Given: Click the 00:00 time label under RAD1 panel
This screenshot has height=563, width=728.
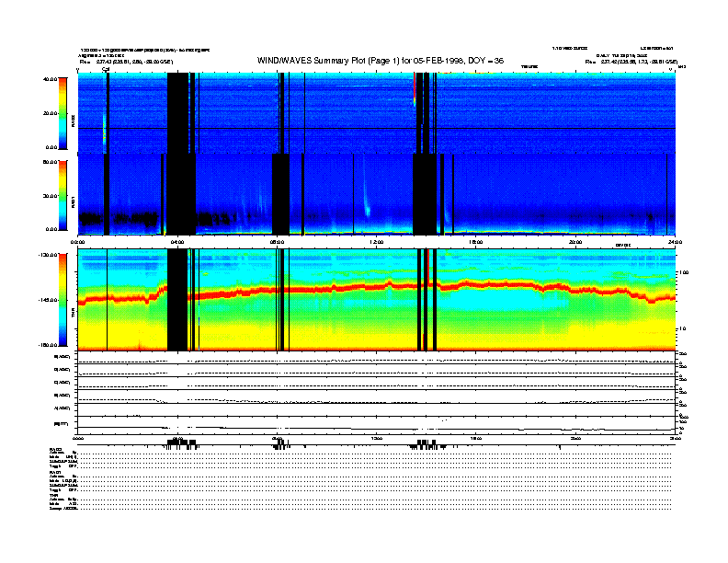Looking at the screenshot, I should 77,242.
